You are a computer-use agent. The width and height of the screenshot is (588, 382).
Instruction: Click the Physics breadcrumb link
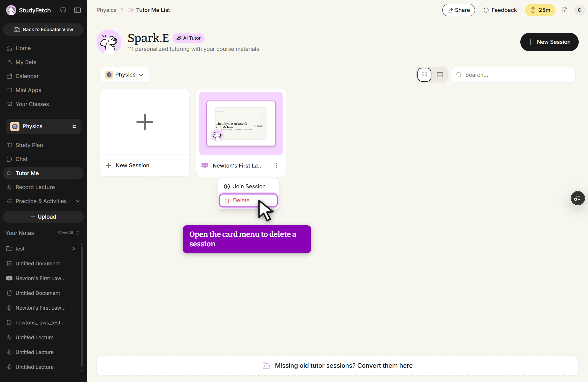click(106, 10)
